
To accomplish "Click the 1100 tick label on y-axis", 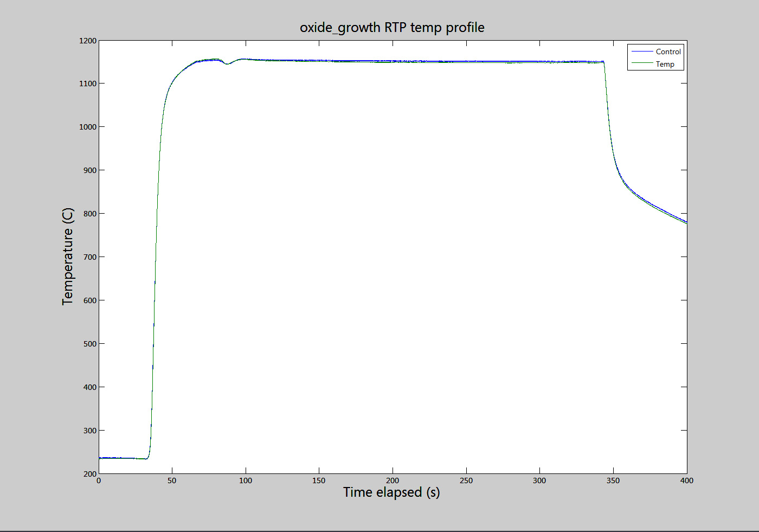I will point(87,84).
